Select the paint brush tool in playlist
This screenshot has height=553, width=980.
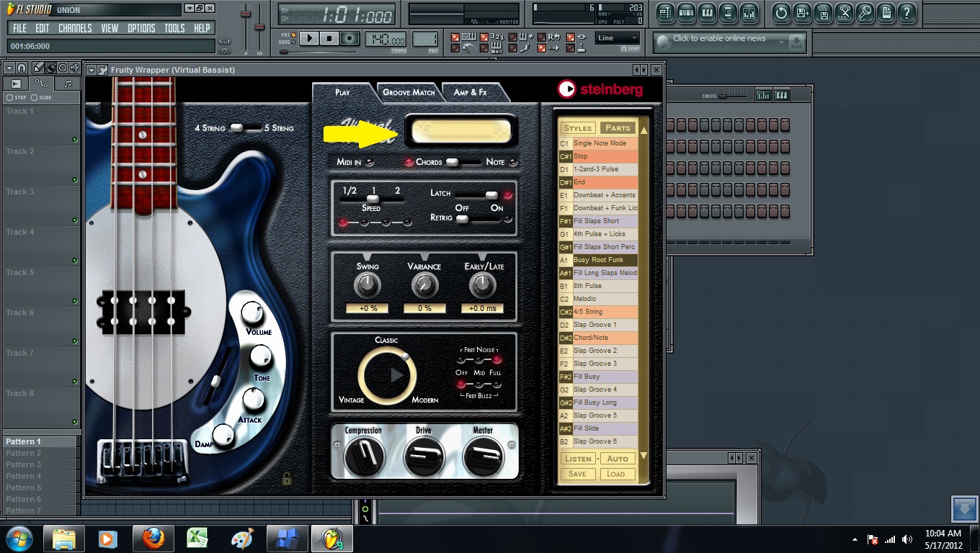pyautogui.click(x=49, y=68)
